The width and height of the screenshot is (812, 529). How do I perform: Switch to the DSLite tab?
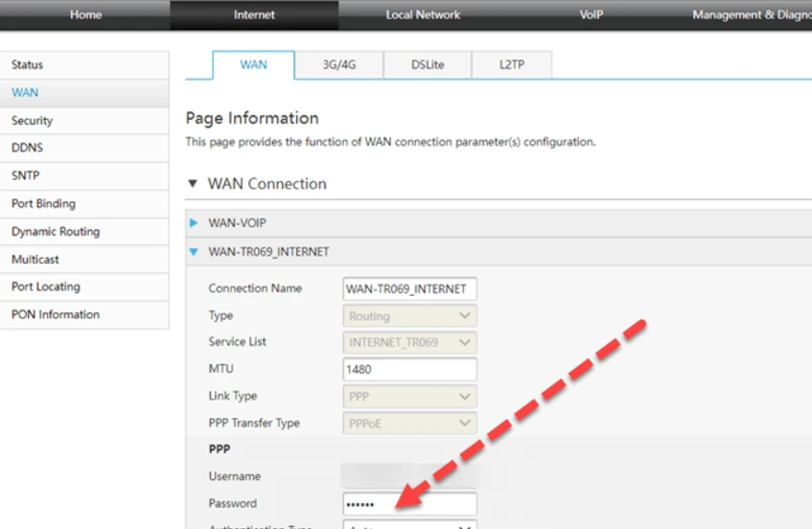coord(428,65)
